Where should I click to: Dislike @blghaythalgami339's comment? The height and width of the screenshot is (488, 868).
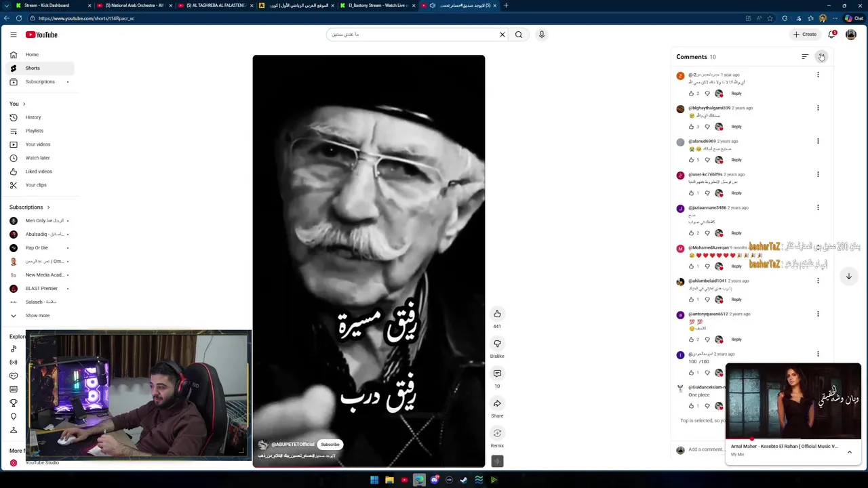click(x=707, y=127)
